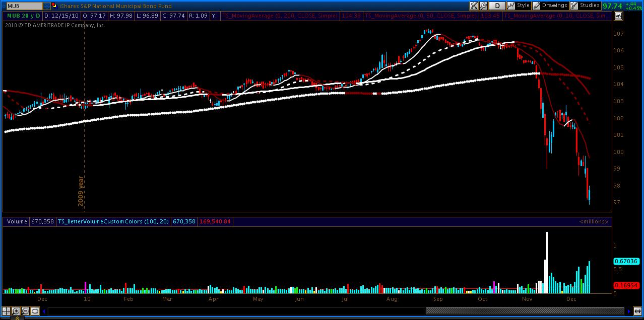Image resolution: width=644 pixels, height=320 pixels.
Task: Click the TS_MovingAverage 50 study label
Action: (421, 16)
